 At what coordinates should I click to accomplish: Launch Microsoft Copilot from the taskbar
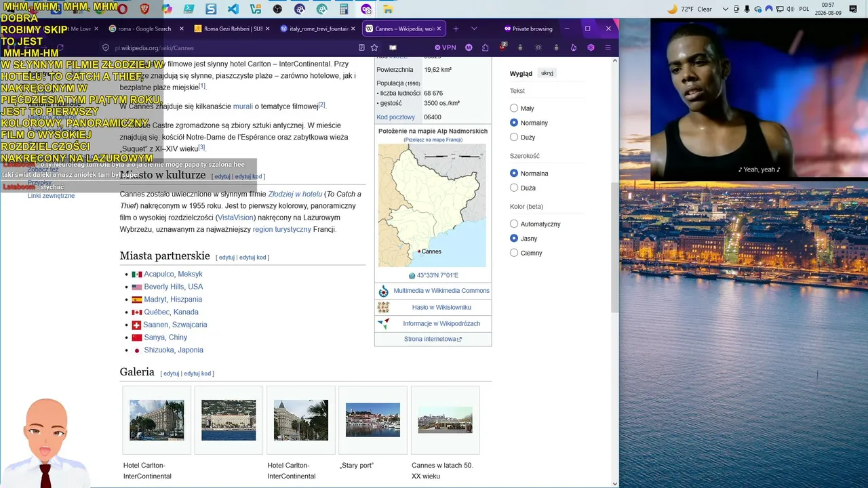[x=167, y=9]
